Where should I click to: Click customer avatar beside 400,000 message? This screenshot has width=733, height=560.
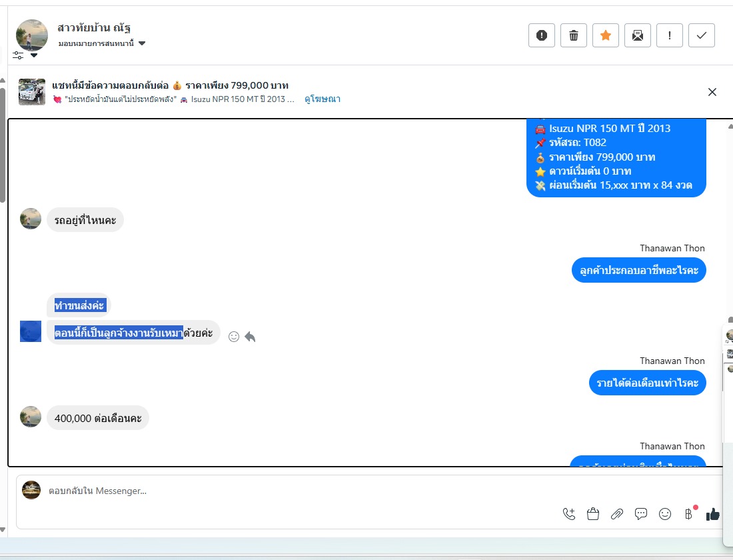[x=31, y=417]
